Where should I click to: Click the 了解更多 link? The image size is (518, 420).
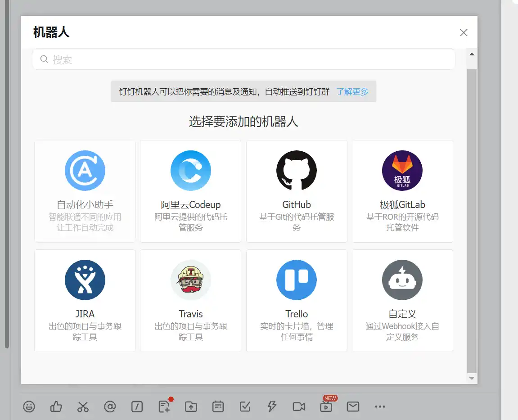(x=352, y=92)
